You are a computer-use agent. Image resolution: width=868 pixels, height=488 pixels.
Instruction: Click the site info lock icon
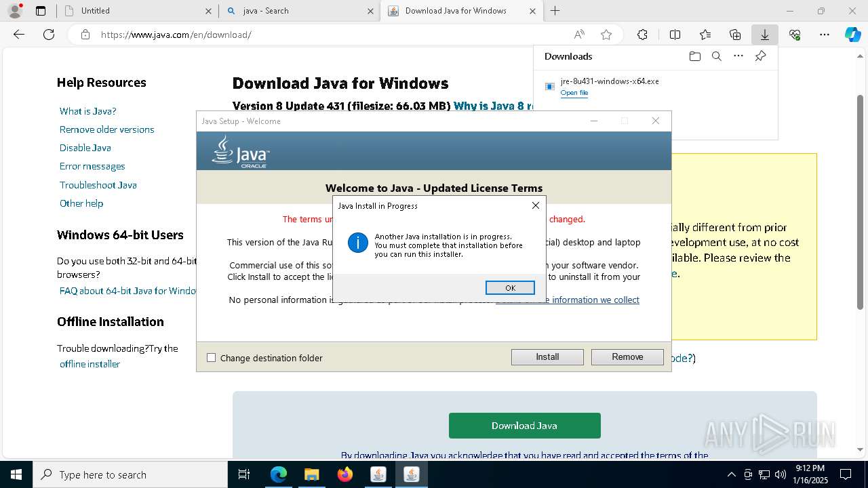(85, 35)
